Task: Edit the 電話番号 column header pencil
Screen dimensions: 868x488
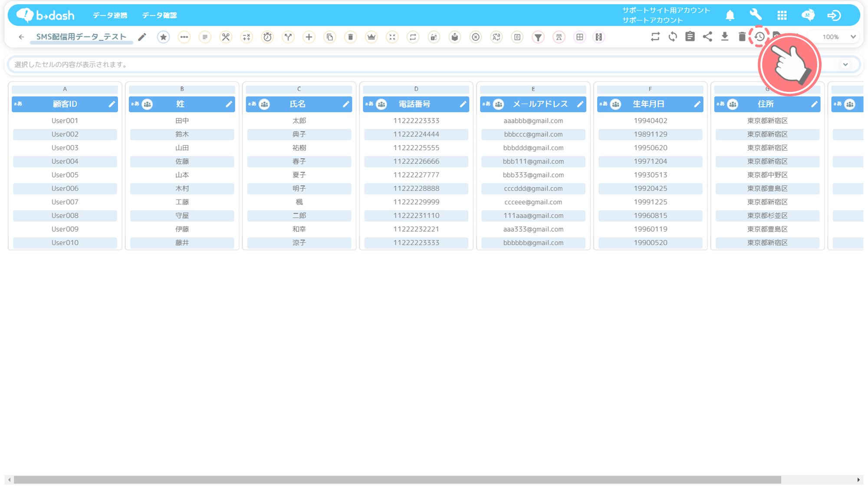Action: coord(463,104)
